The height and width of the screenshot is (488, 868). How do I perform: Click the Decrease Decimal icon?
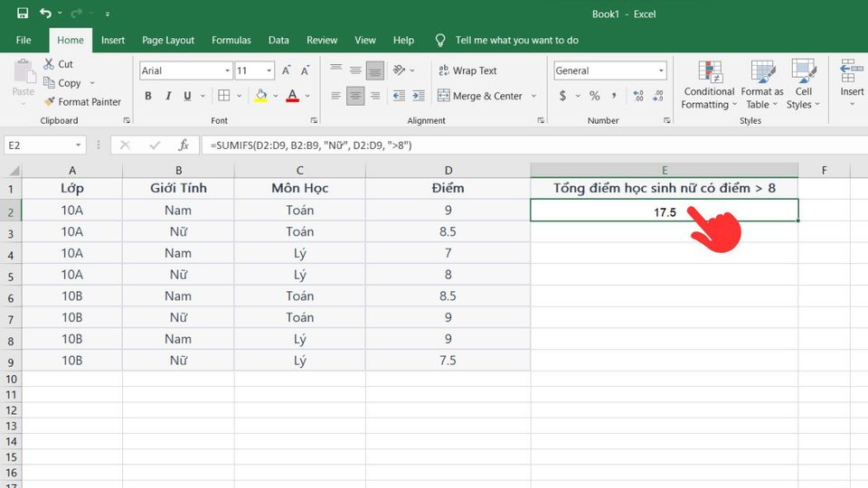[x=657, y=96]
